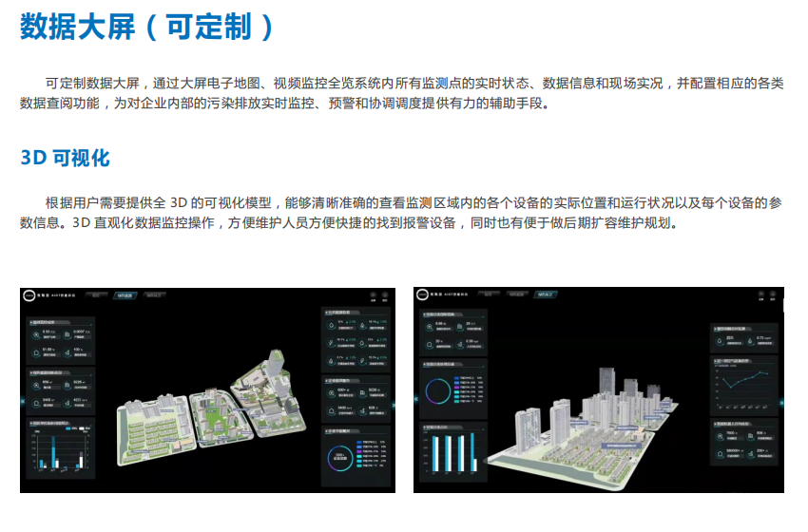Collapse the left side panels in the left dashboard

pos(24,402)
